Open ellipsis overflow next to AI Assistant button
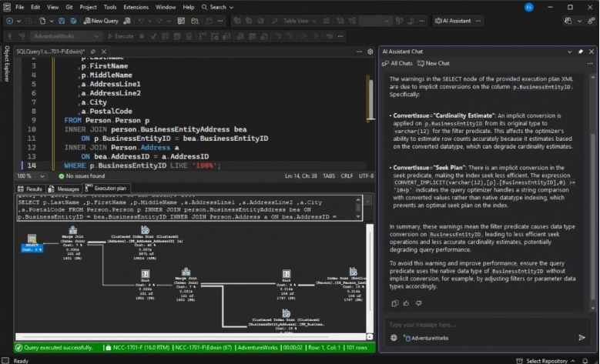Screen dimensions: 600x364 tap(478, 21)
